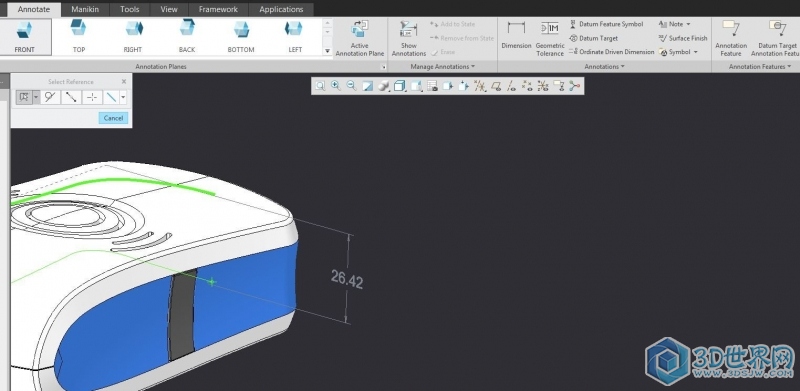800x391 pixels.
Task: Toggle axis display in view toolbar
Action: point(511,86)
